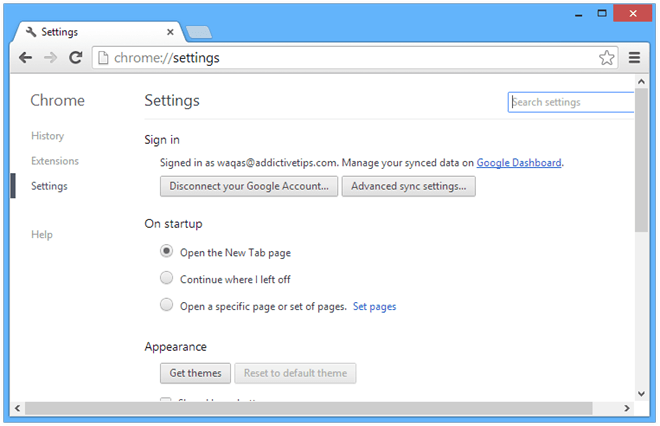
Task: Click the Sign in section heading
Action: click(x=162, y=140)
